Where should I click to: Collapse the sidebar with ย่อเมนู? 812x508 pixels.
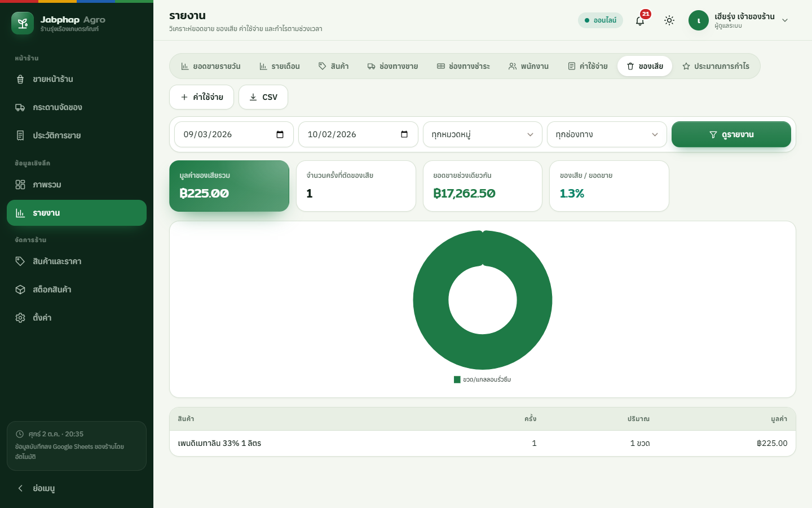point(77,488)
